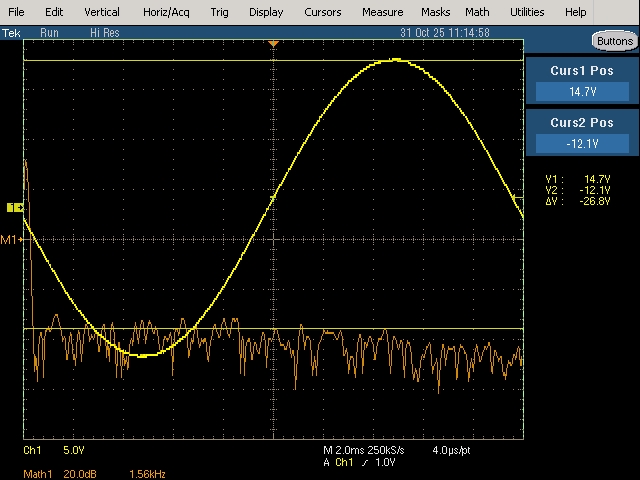Open the Utilities menu
Image resolution: width=640 pixels, height=480 pixels.
click(x=527, y=12)
